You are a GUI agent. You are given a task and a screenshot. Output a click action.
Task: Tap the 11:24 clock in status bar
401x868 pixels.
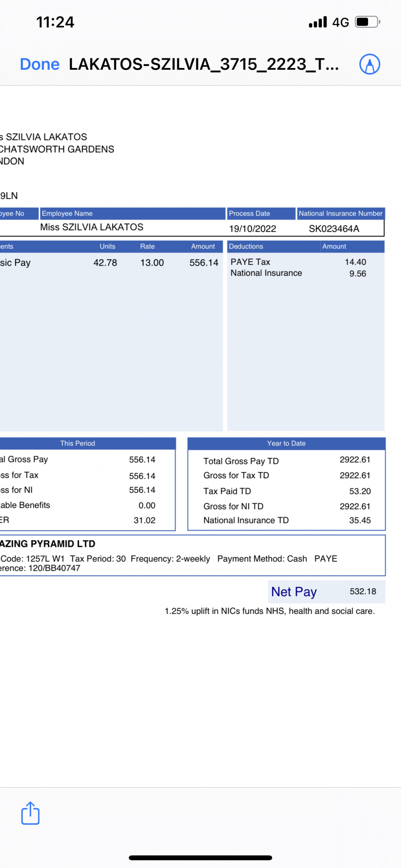(x=55, y=22)
